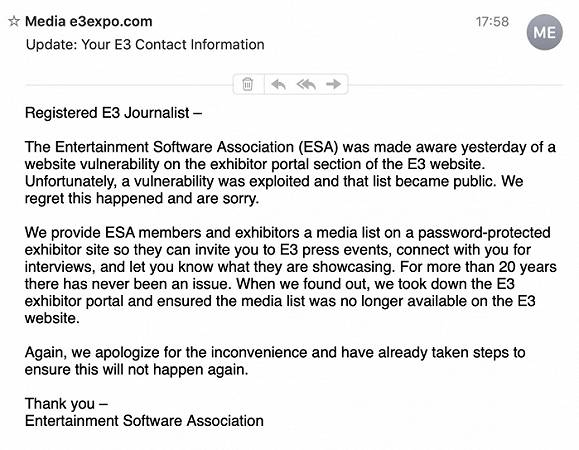This screenshot has width=579, height=450.
Task: Star this email from Media e3expo.com
Action: (x=14, y=21)
